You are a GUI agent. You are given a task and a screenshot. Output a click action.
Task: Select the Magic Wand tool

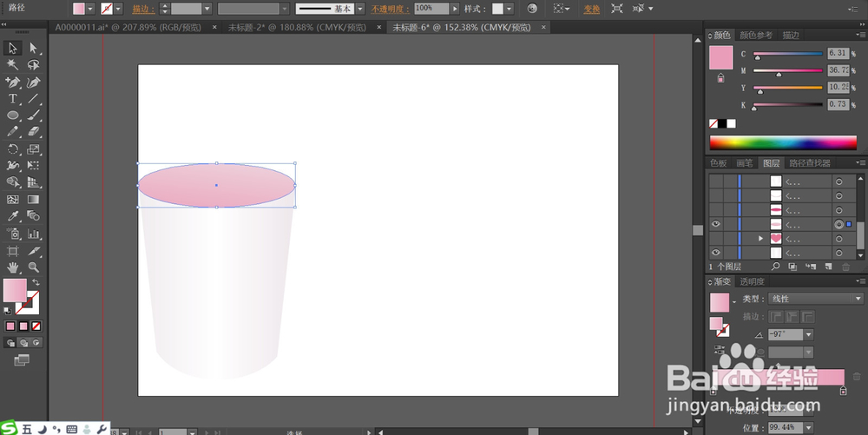[x=13, y=65]
